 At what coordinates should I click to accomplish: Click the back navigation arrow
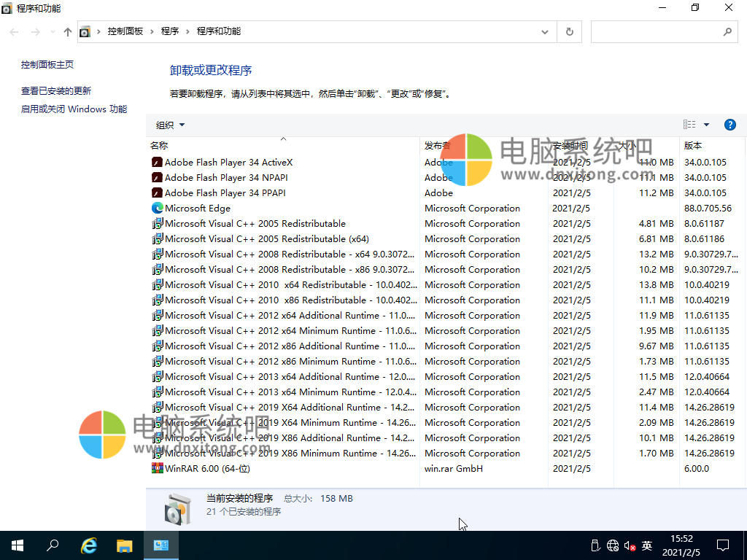[13, 32]
